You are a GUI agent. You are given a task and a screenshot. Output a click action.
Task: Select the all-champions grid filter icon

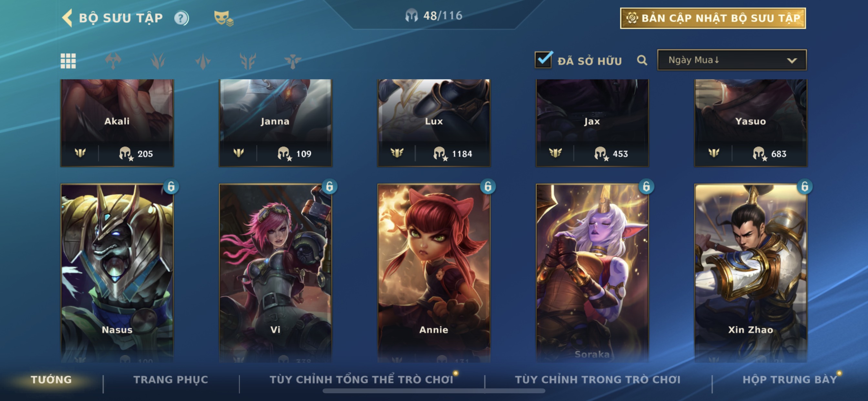pos(68,61)
